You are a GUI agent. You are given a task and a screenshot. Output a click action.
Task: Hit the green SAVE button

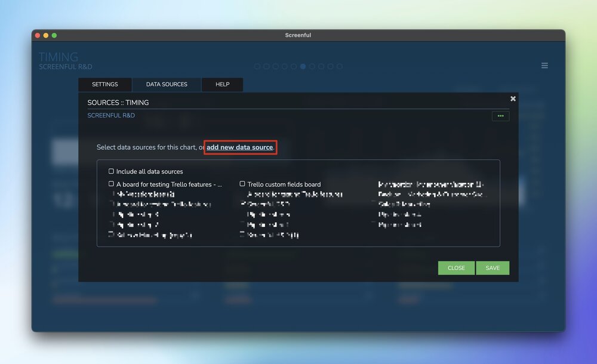[493, 268]
